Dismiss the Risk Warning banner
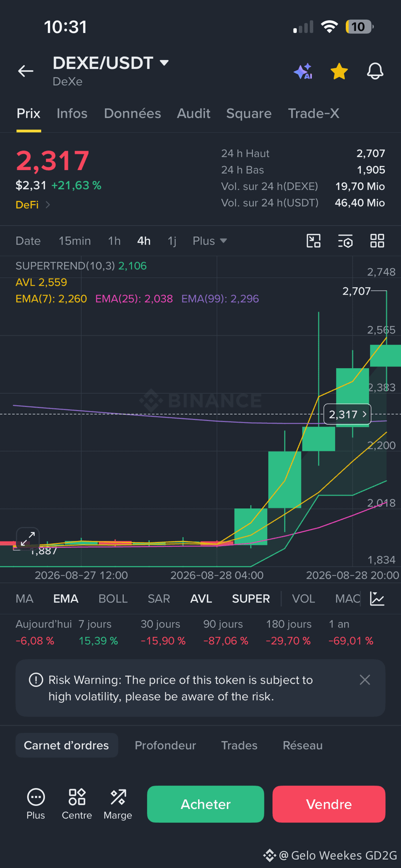Viewport: 401px width, 868px height. [365, 680]
